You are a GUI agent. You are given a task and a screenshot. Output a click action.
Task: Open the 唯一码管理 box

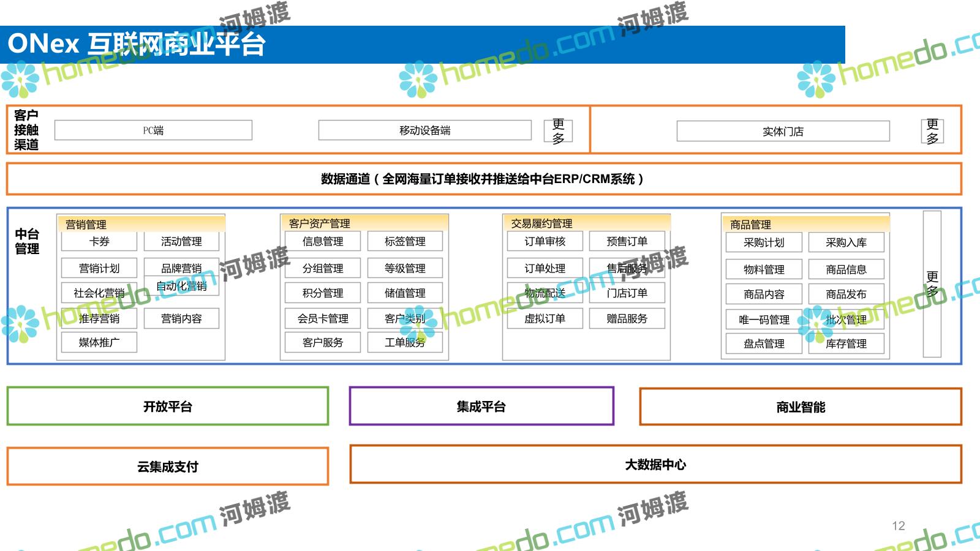[x=764, y=320]
